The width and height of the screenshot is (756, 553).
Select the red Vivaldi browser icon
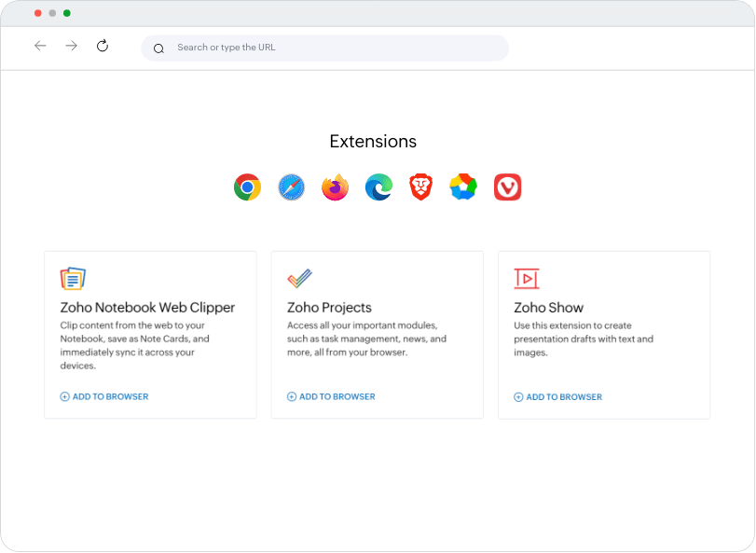point(507,187)
